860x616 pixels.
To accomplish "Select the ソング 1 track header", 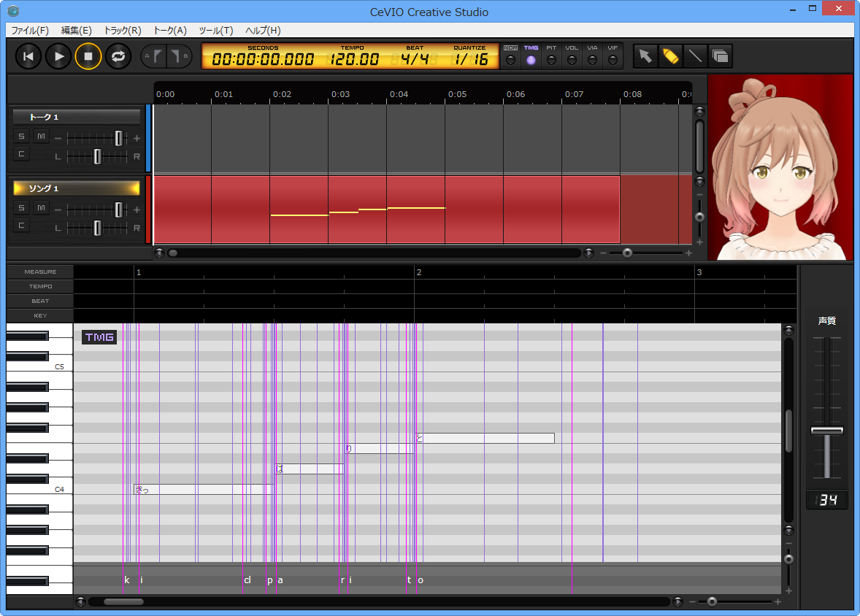I will point(77,188).
